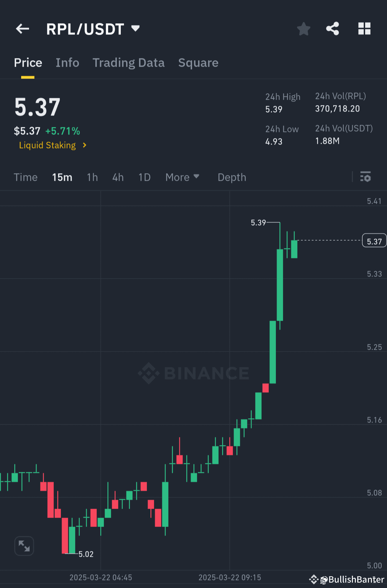The image size is (387, 588).
Task: Tap the star to favorite RPL/USDT
Action: pyautogui.click(x=304, y=29)
